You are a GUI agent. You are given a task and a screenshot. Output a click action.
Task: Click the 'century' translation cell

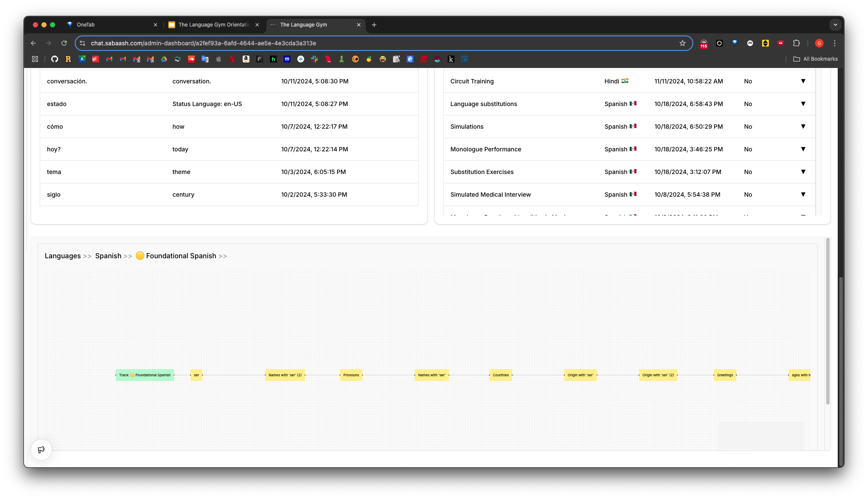point(183,195)
